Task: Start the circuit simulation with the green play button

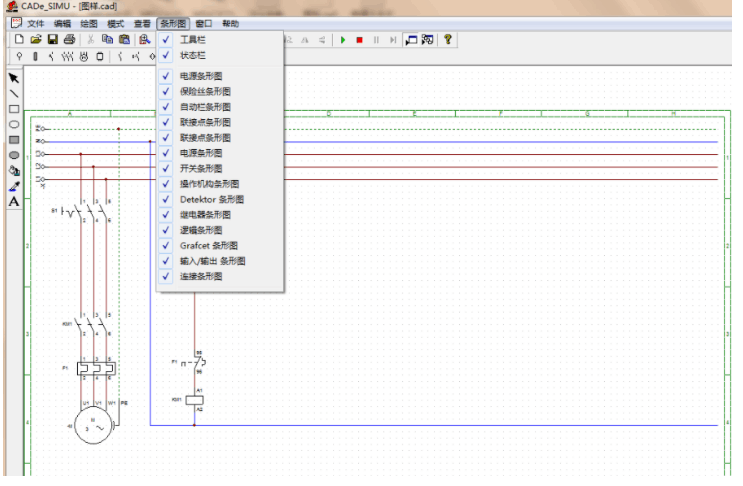Action: point(342,40)
